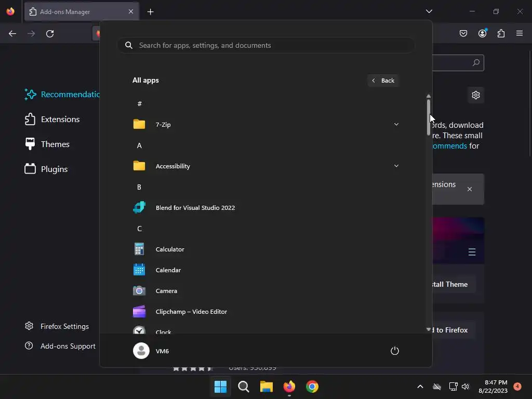The height and width of the screenshot is (399, 532).
Task: Open the Firefox account icon
Action: (x=483, y=33)
